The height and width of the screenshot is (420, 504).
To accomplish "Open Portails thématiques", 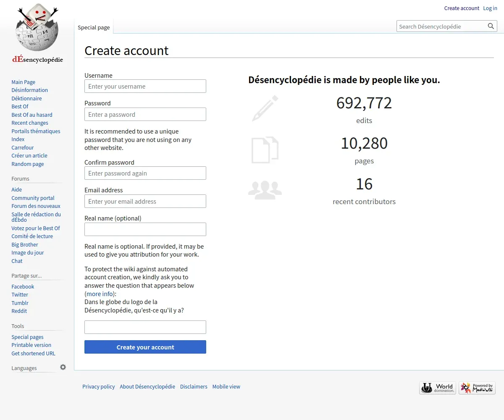I will pyautogui.click(x=36, y=131).
